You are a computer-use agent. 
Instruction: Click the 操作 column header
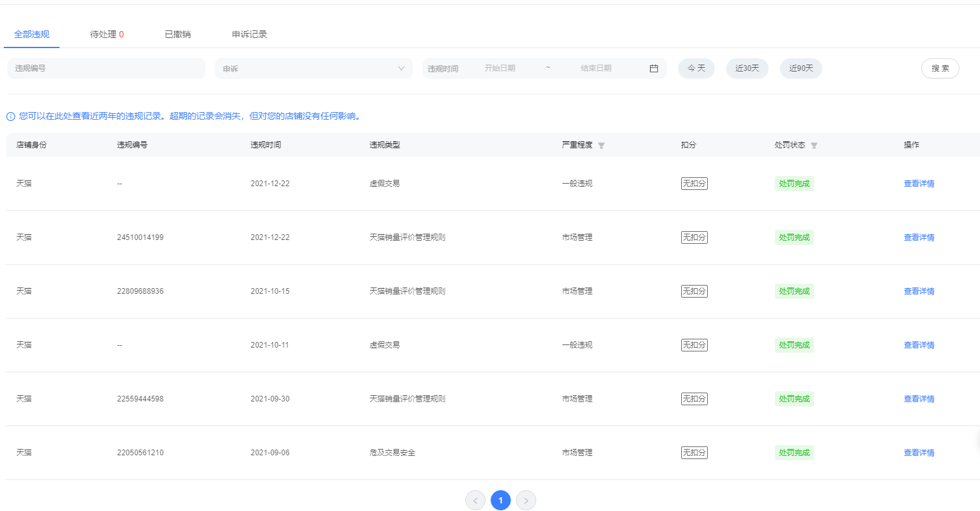click(912, 145)
